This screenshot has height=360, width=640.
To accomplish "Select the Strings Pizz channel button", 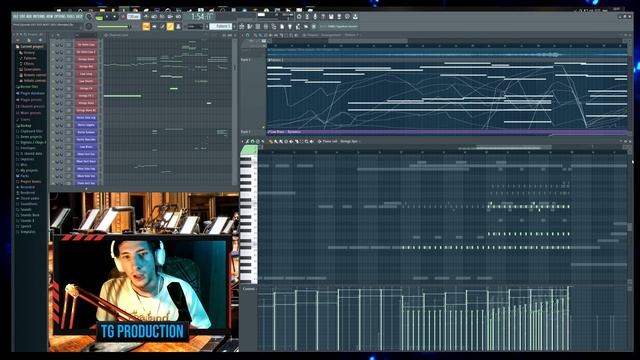I will [86, 67].
